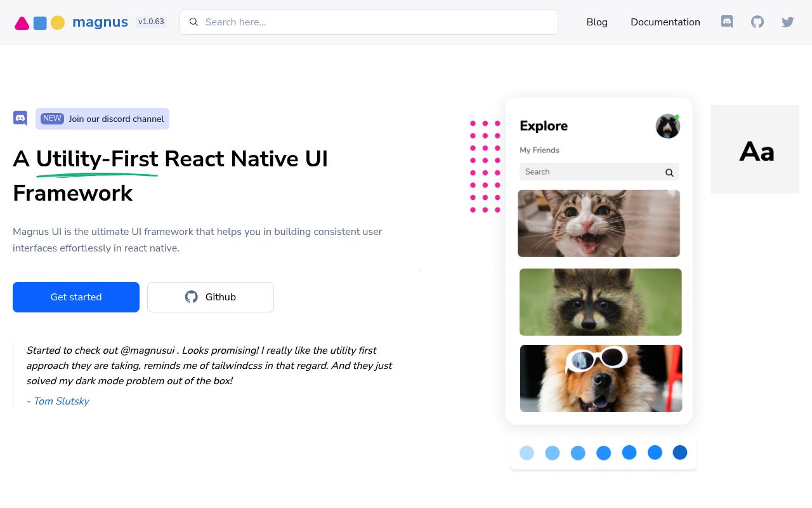The image size is (812, 508).
Task: Click the profile avatar in Explore card
Action: [667, 126]
